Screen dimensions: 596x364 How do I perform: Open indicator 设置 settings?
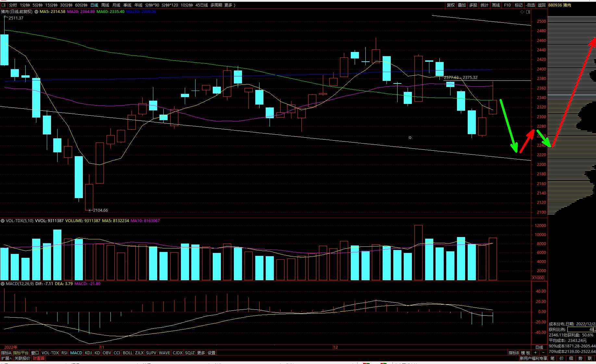[x=211, y=353]
